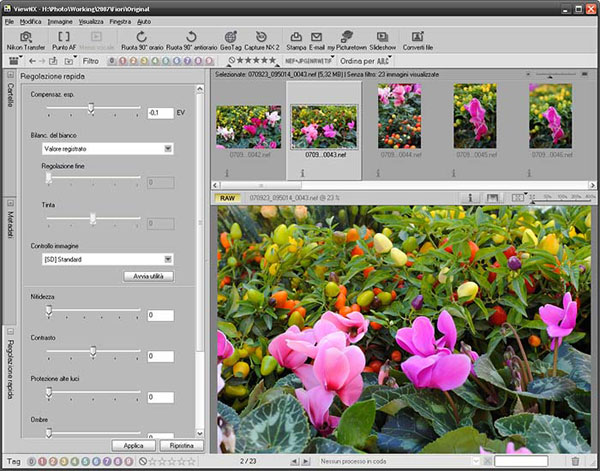The width and height of the screenshot is (600, 471).
Task: Open the Modifica menu
Action: tap(31, 21)
